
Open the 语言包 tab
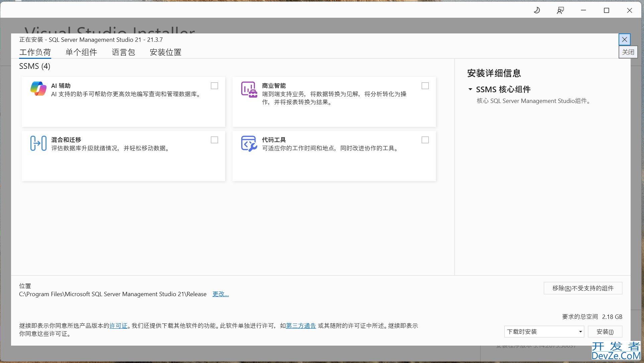click(123, 52)
